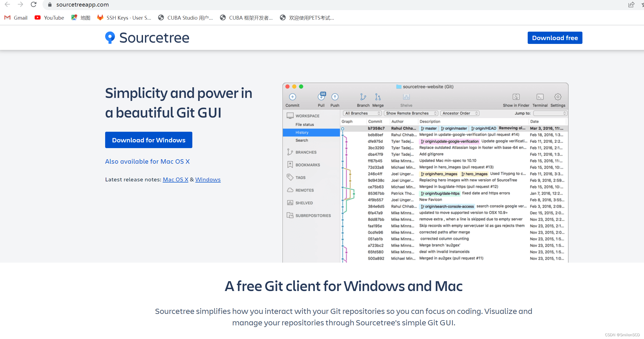Click the origin/search-console-access label
644x339 pixels.
pos(447,206)
